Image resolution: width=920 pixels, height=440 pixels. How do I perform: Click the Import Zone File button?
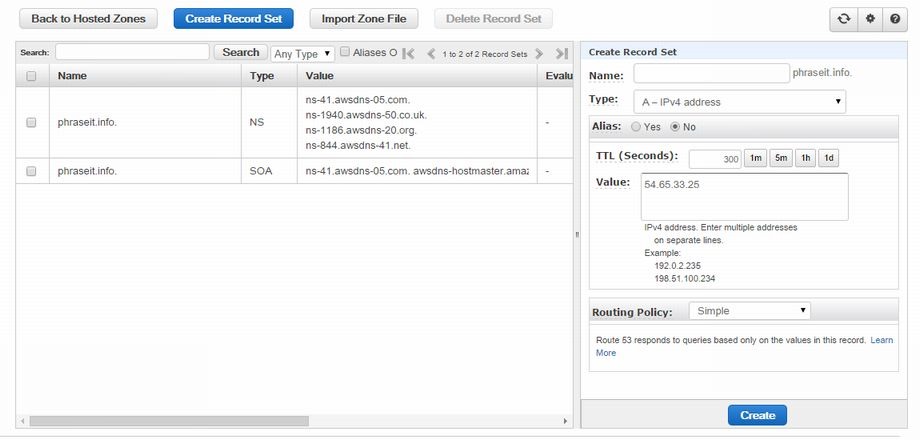(363, 19)
